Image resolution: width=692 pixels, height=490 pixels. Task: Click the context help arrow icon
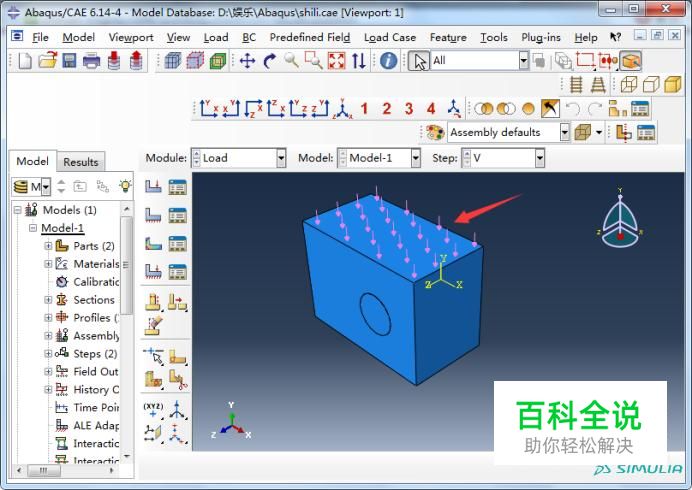point(615,37)
